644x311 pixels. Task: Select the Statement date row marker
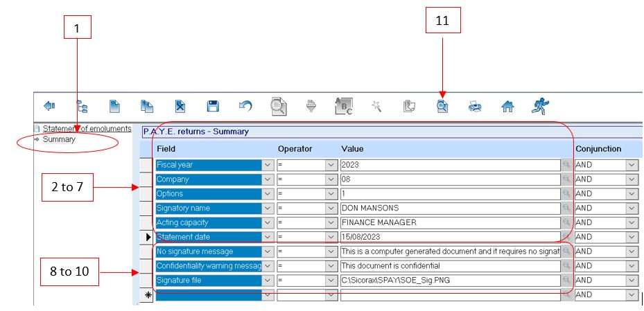(146, 238)
